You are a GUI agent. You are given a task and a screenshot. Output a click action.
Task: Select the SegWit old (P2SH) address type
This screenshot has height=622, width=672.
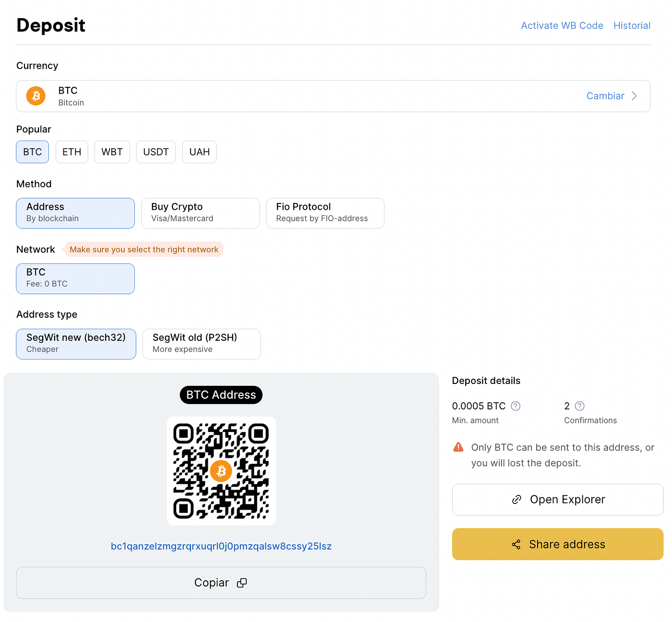click(x=201, y=344)
